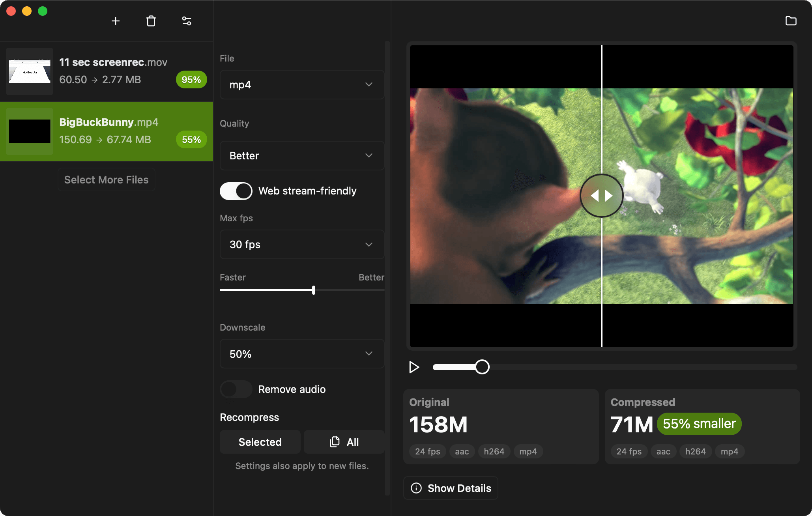Toggle the Web stream-friendly switch
The width and height of the screenshot is (812, 516).
[235, 190]
